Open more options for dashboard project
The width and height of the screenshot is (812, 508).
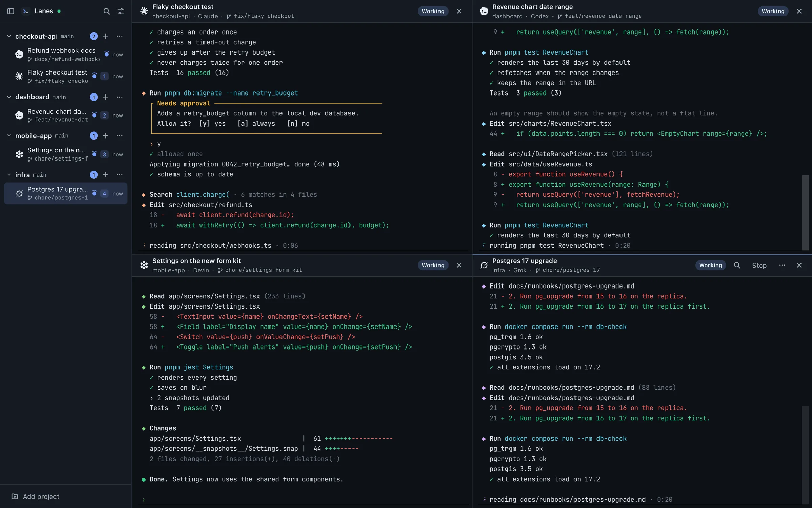point(119,97)
